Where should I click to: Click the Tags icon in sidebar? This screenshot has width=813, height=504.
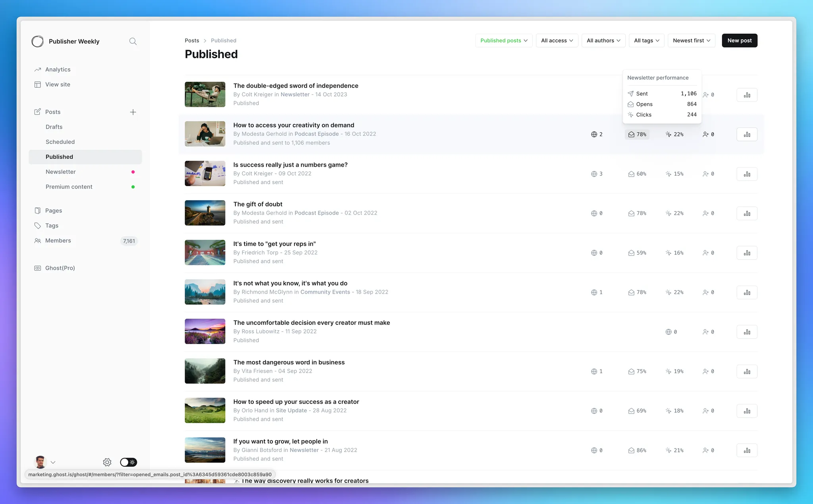38,225
